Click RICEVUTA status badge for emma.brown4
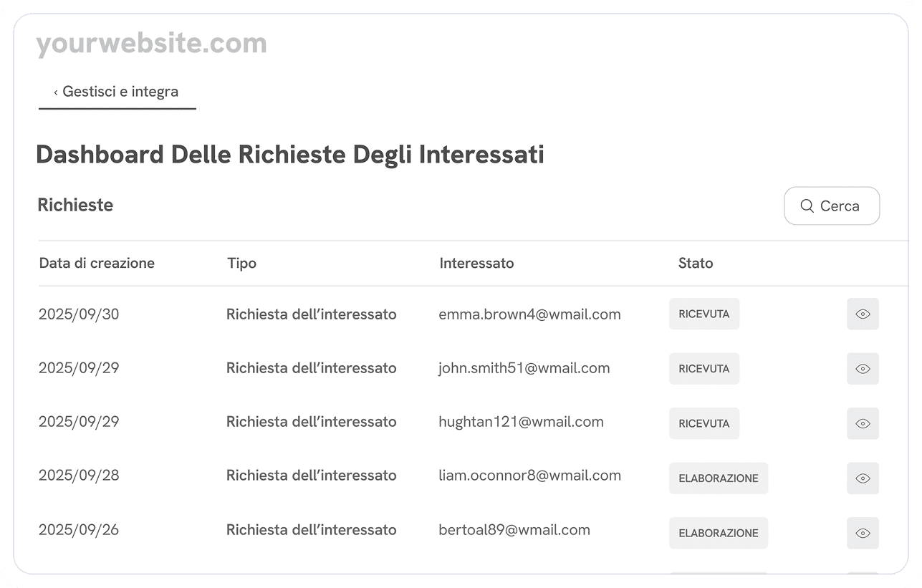The width and height of the screenshot is (922, 588). 703,314
